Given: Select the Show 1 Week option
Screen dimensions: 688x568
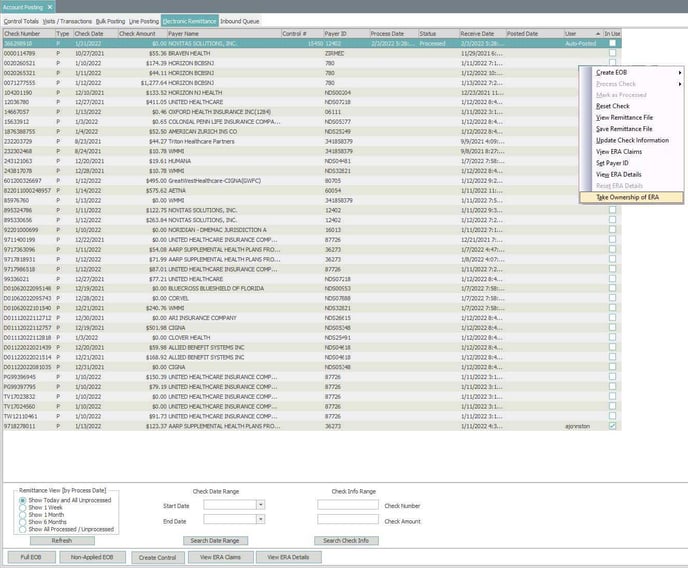Looking at the screenshot, I should tap(22, 507).
